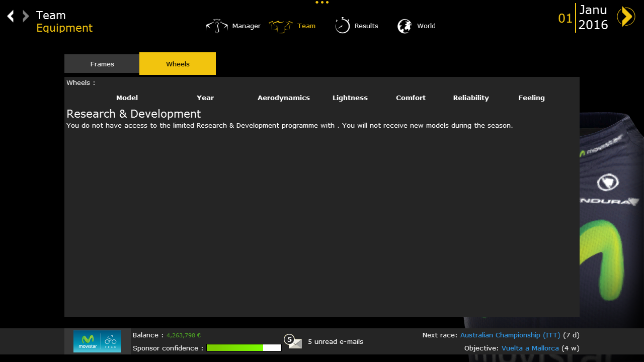Click the forward navigation arrow icon

click(26, 17)
